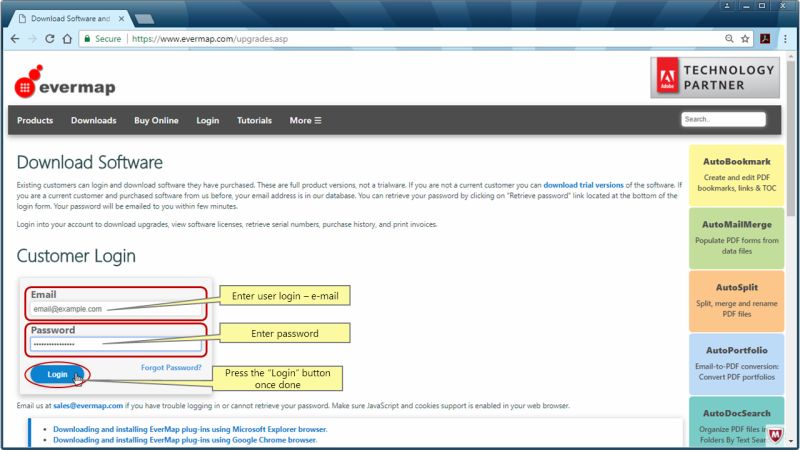This screenshot has height=450, width=800.
Task: Open the AutoSplit product card
Action: click(x=736, y=301)
